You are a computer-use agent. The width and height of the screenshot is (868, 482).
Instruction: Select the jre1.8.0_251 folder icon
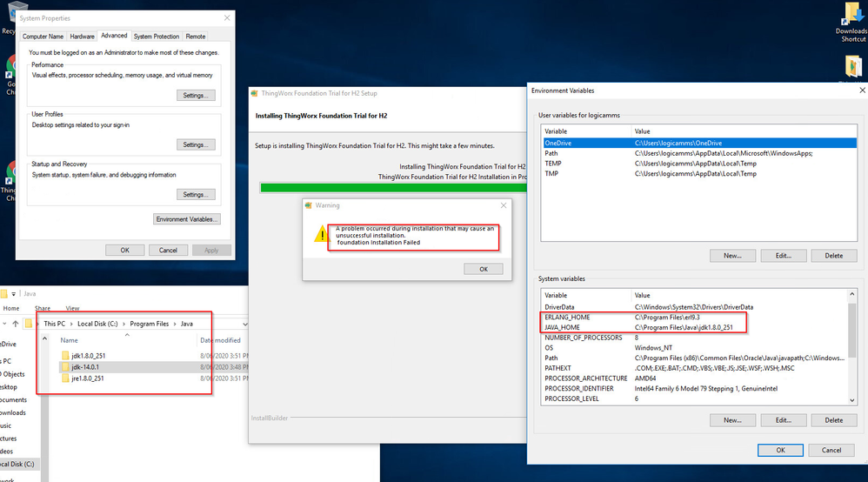click(x=65, y=378)
